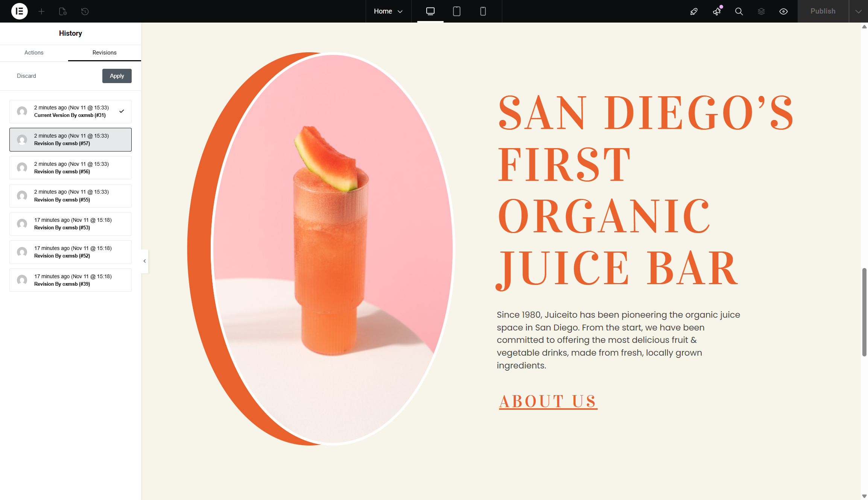Apply the selected revision
Viewport: 868px width, 500px height.
pyautogui.click(x=117, y=76)
